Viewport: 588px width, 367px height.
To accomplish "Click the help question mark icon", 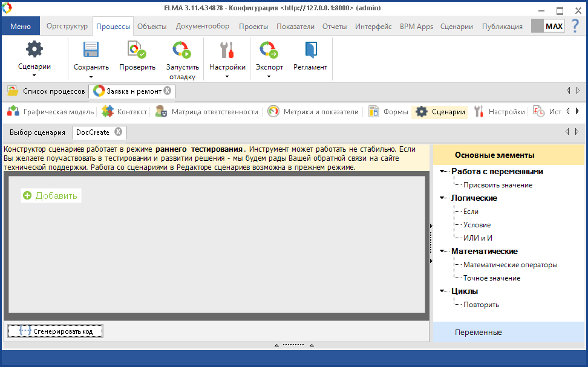I will click(x=575, y=26).
